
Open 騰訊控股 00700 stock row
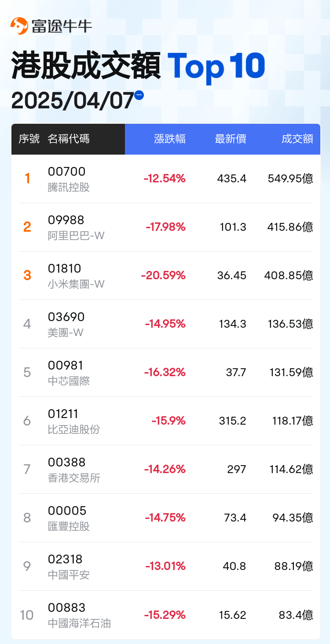(166, 179)
